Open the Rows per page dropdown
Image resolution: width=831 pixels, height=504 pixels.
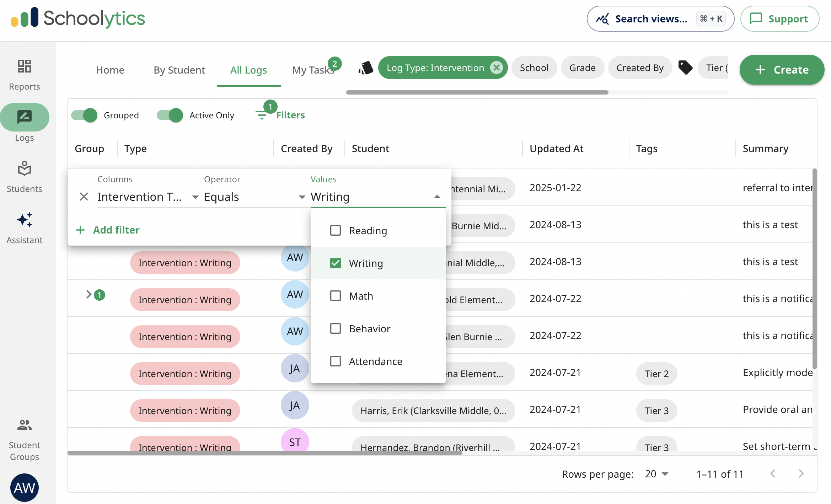coord(657,474)
